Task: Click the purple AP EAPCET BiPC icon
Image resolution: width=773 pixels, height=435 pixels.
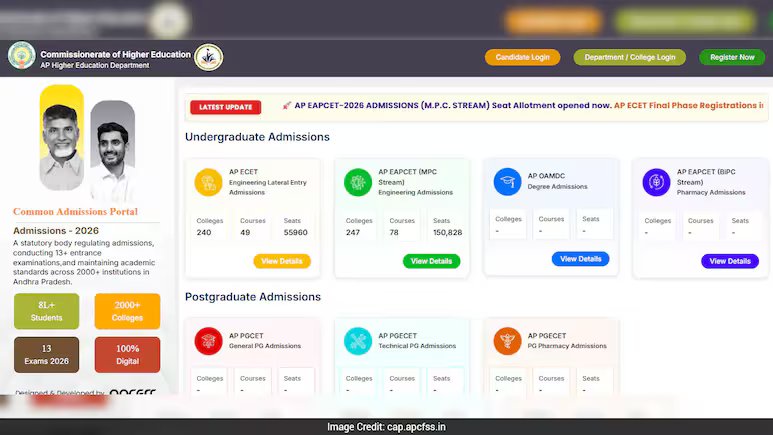Action: [656, 182]
